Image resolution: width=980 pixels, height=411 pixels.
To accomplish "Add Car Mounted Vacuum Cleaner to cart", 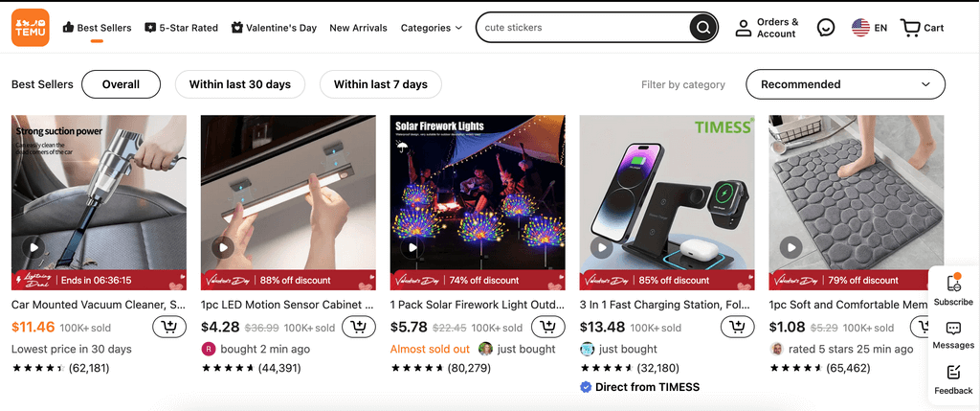I will click(x=168, y=328).
